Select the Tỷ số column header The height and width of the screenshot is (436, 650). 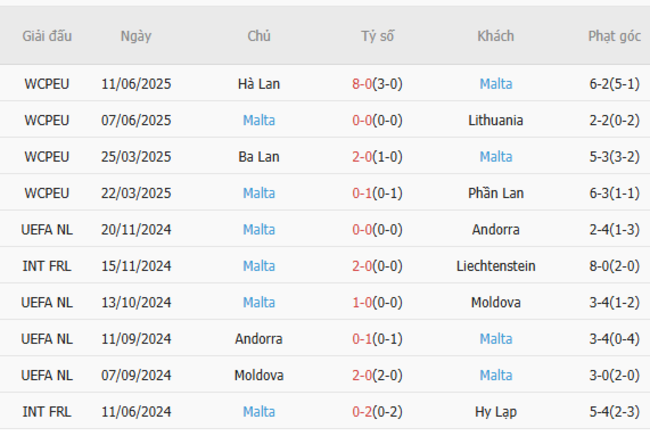click(x=377, y=36)
